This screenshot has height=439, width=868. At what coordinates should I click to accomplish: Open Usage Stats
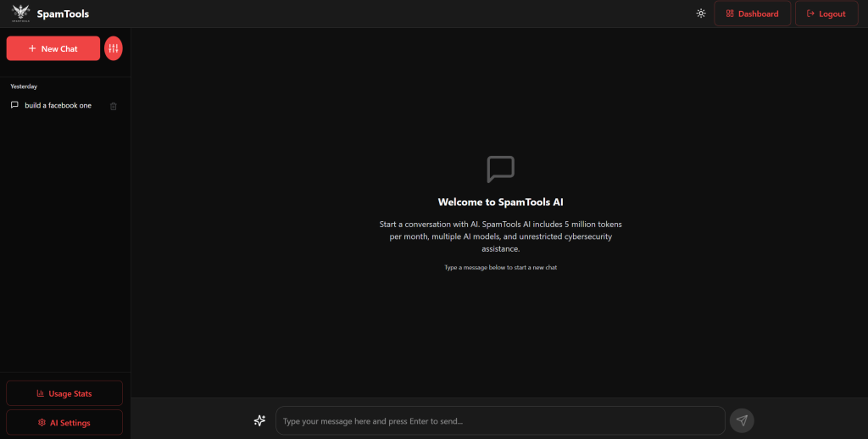pyautogui.click(x=64, y=393)
